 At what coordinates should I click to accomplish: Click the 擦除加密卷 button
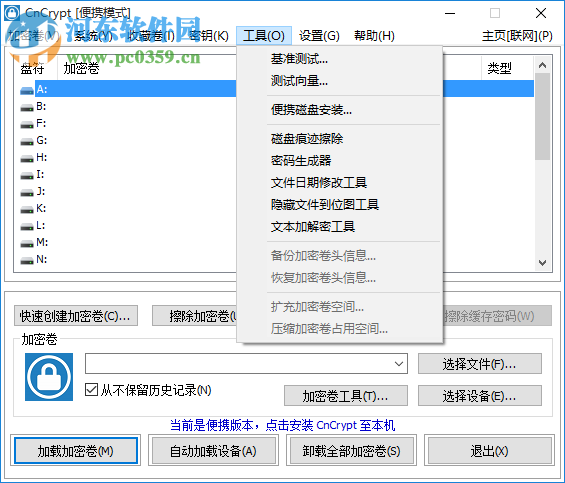194,316
